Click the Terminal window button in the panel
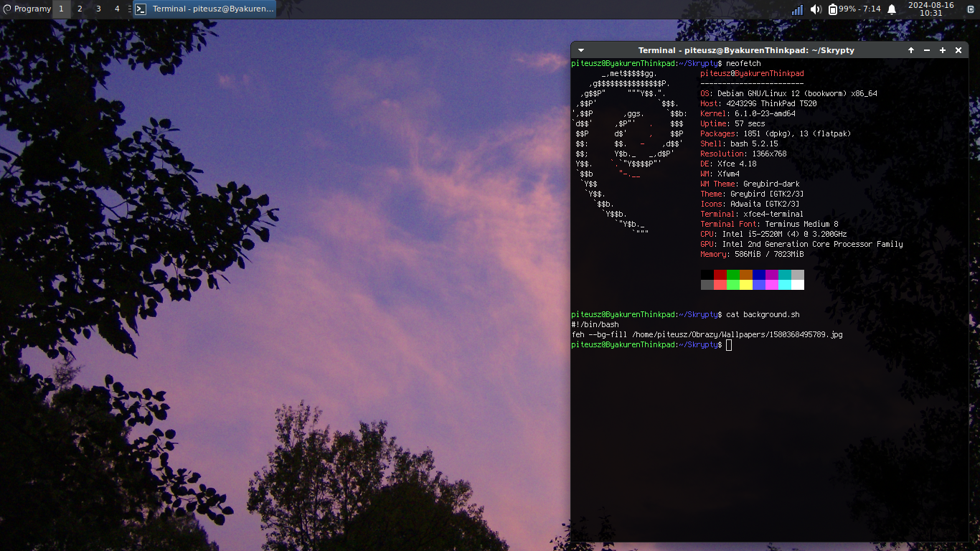This screenshot has height=551, width=980. pos(204,9)
